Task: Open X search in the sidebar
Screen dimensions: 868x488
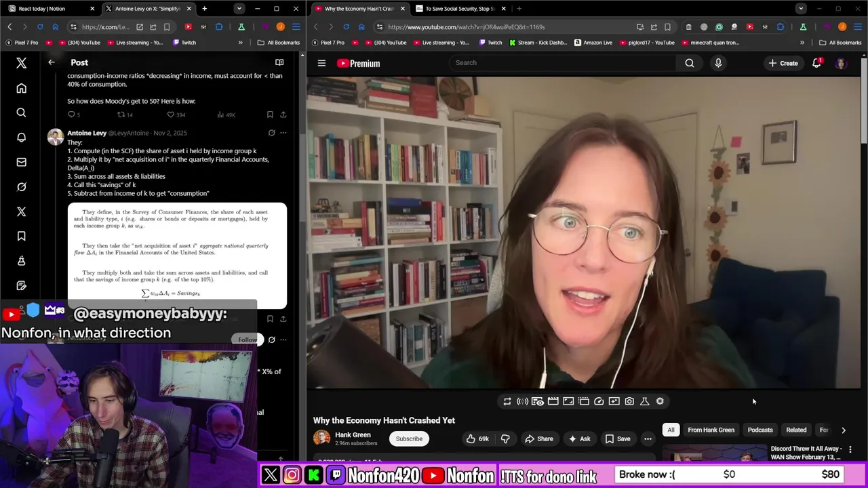Action: pos(21,113)
